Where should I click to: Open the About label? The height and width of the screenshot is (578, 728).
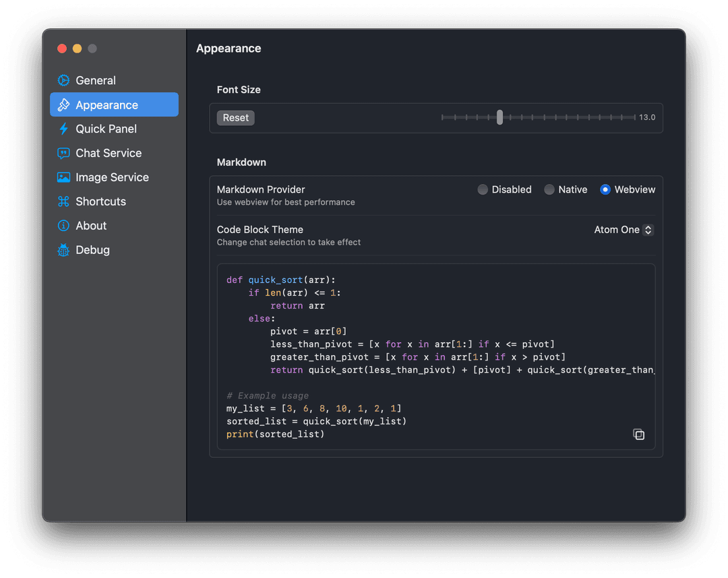pyautogui.click(x=91, y=226)
